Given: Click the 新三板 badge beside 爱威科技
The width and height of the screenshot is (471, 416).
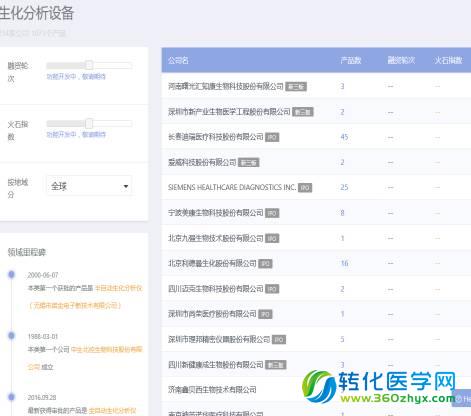Looking at the screenshot, I should click(249, 163).
